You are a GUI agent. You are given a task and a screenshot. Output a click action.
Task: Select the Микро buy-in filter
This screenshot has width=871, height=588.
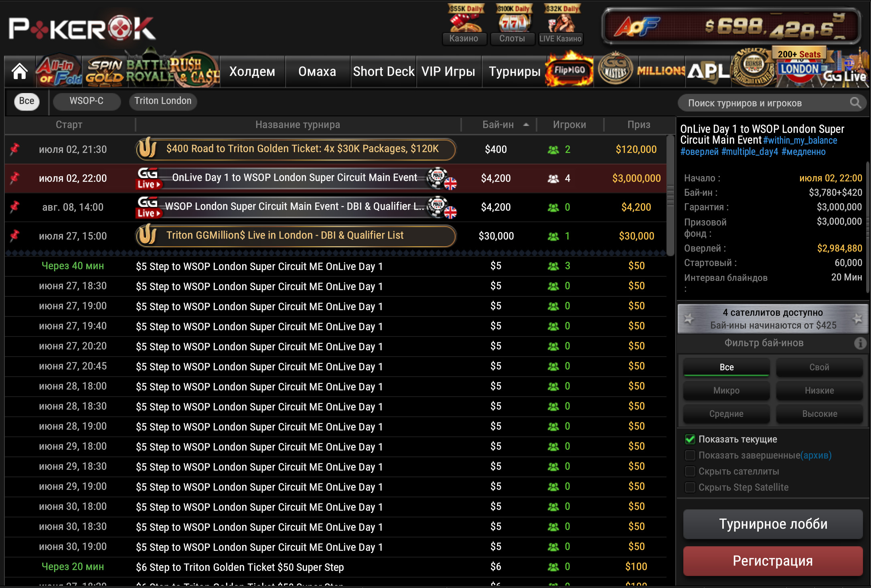click(x=726, y=390)
